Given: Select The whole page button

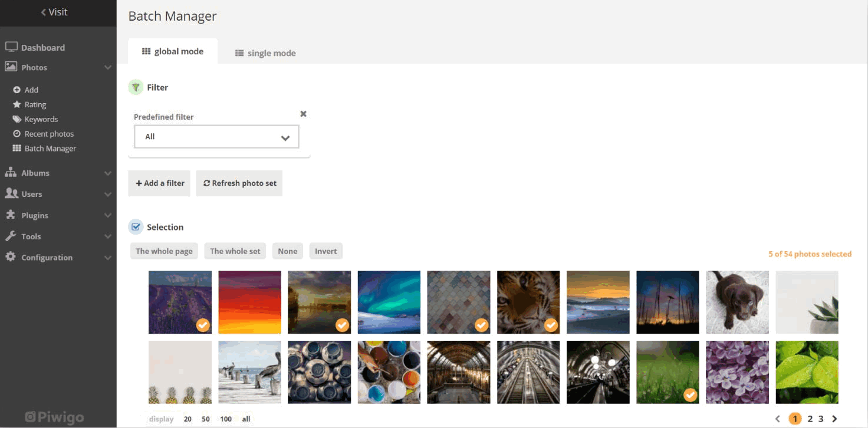Looking at the screenshot, I should pos(164,251).
